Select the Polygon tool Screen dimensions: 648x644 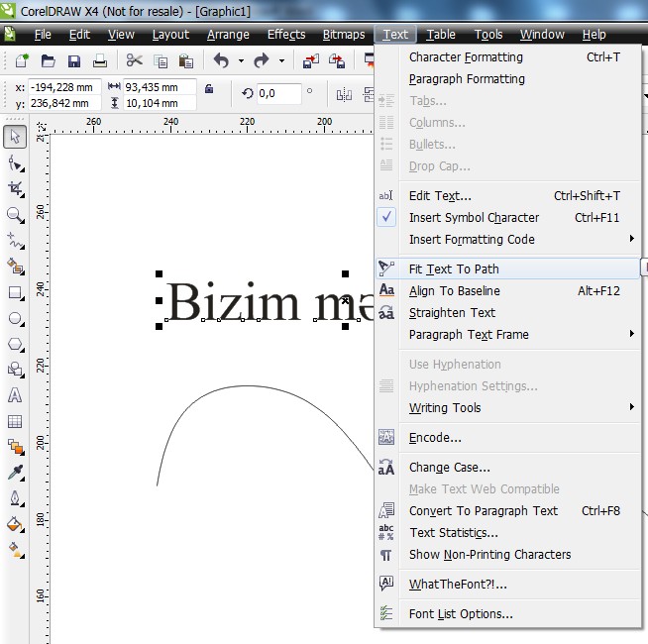[16, 345]
